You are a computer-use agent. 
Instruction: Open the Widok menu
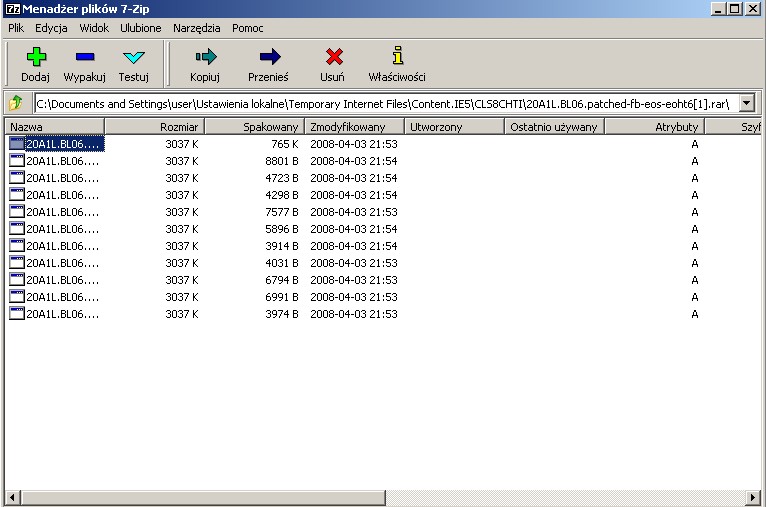[94, 28]
